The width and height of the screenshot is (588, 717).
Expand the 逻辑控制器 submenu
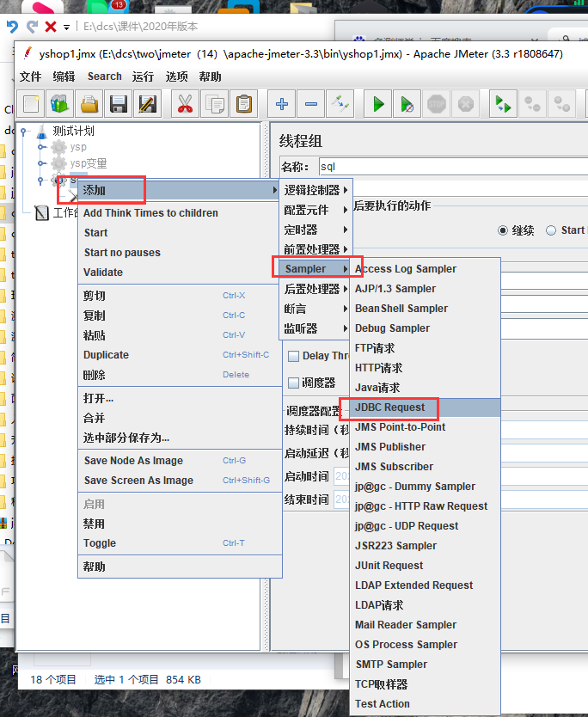[315, 190]
